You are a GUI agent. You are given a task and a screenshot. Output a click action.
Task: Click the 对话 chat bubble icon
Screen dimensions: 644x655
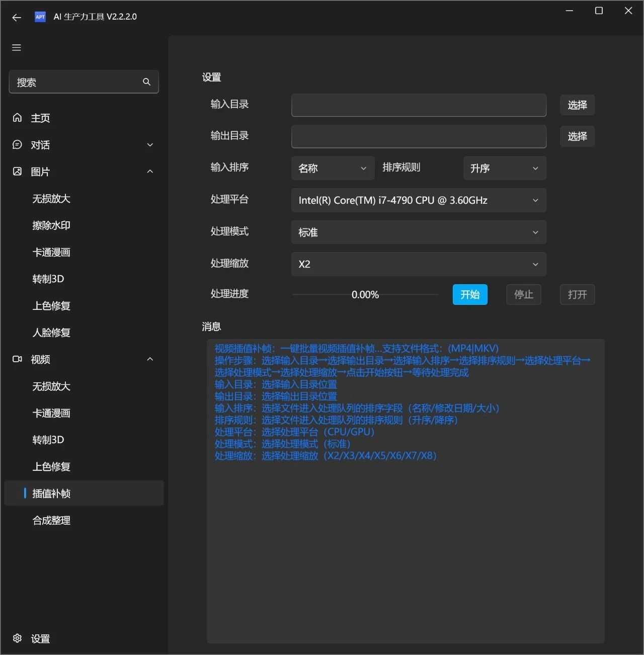pyautogui.click(x=18, y=145)
